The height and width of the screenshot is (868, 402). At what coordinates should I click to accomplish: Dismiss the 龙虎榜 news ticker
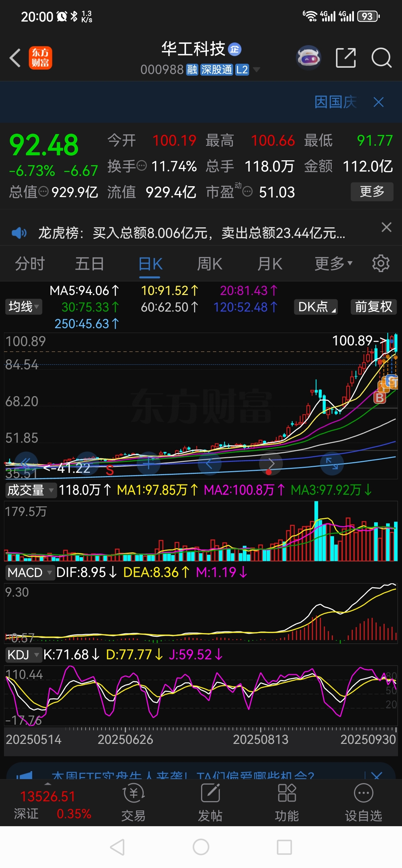[x=386, y=227]
